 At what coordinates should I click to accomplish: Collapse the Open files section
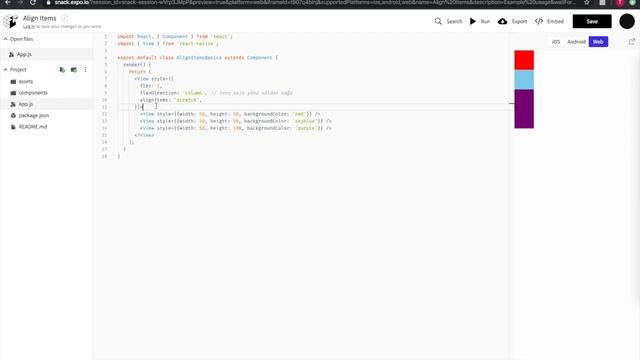(5, 39)
